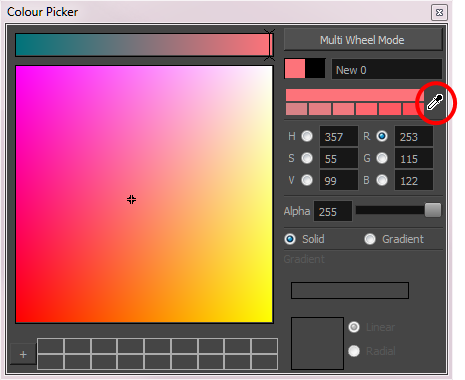Close the Colour Picker window

[439, 13]
